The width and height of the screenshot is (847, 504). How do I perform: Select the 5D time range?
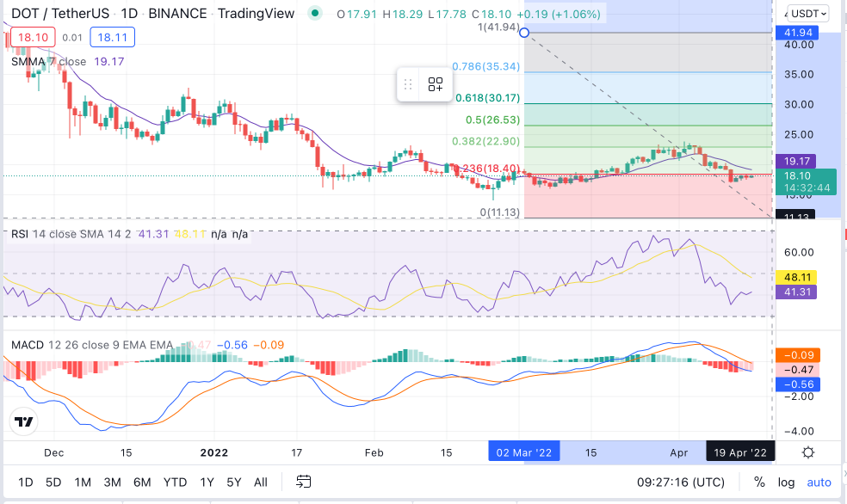click(x=53, y=482)
